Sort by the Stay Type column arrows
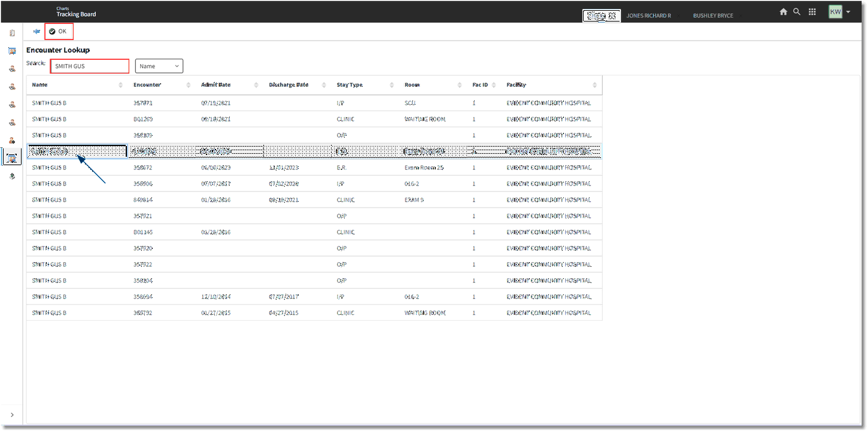This screenshot has height=432, width=868. coord(392,85)
